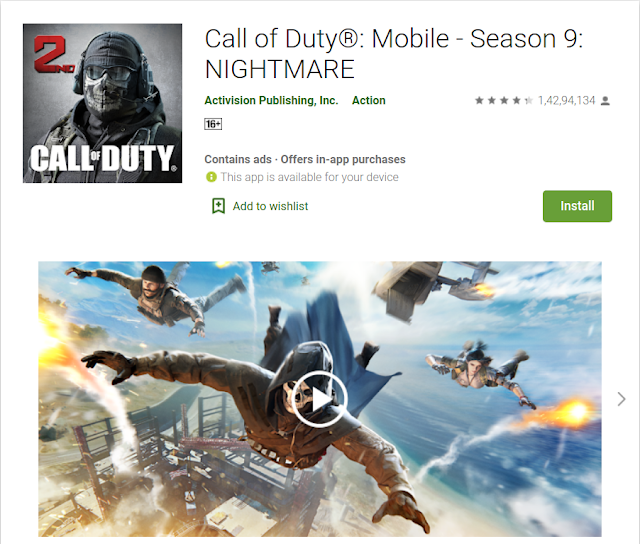Click the 16+ content rating badge
The width and height of the screenshot is (640, 544).
coord(213,124)
